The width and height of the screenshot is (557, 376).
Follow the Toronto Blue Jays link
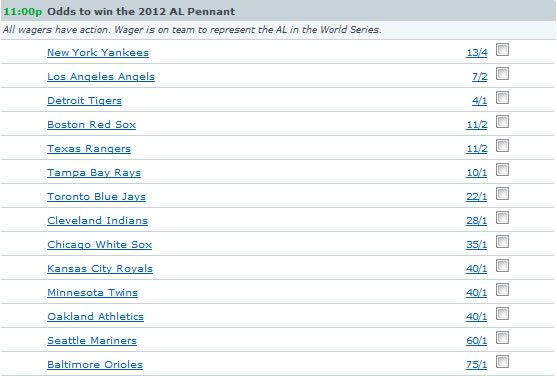point(97,197)
